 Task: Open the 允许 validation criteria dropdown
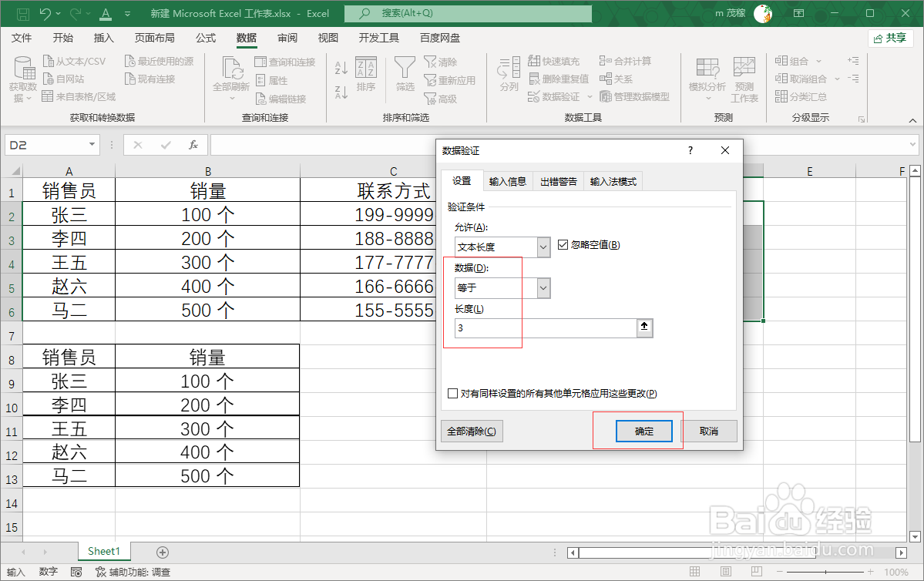click(542, 247)
